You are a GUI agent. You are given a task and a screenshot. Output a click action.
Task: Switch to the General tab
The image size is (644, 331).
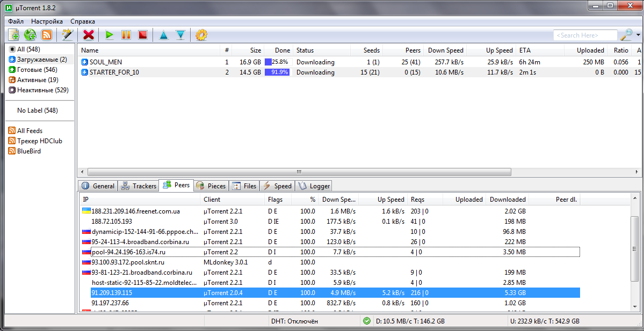[x=98, y=186]
